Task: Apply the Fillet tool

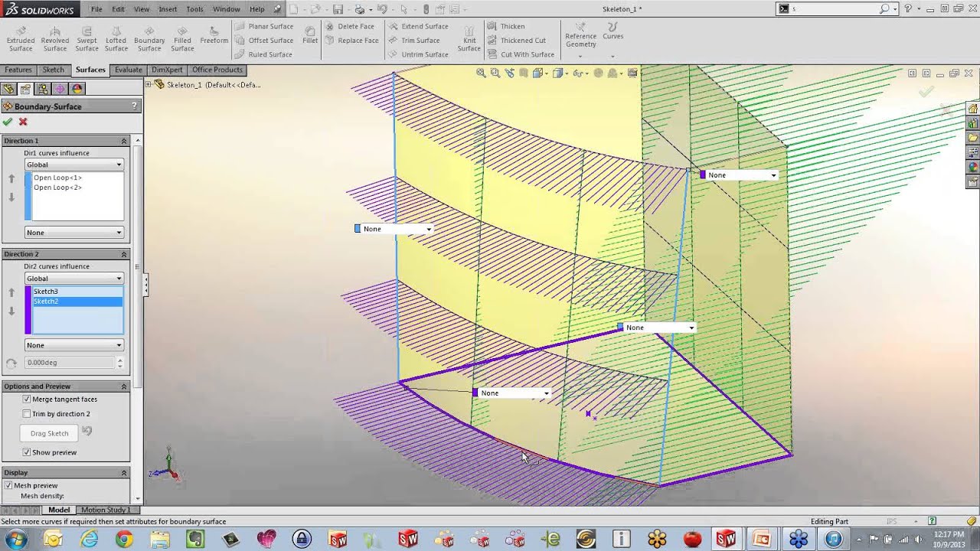Action: pos(310,35)
